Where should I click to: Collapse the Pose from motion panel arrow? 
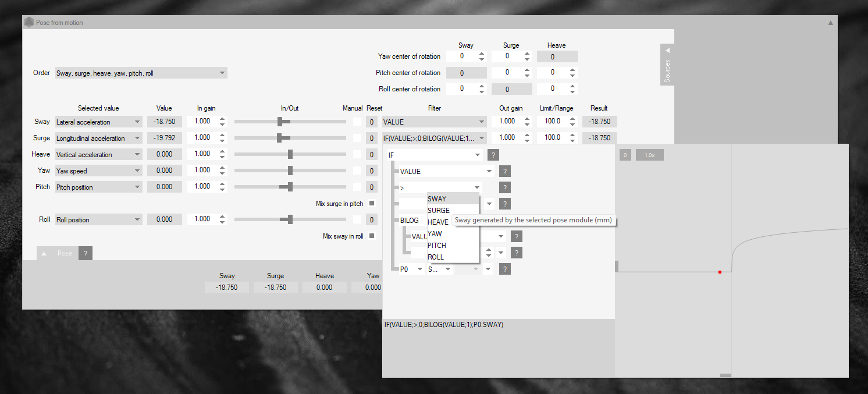coord(830,23)
